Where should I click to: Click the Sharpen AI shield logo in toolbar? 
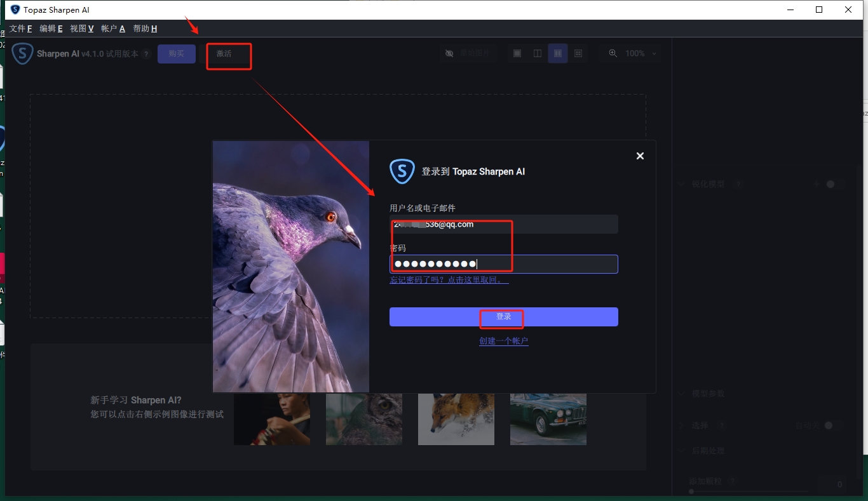click(22, 53)
